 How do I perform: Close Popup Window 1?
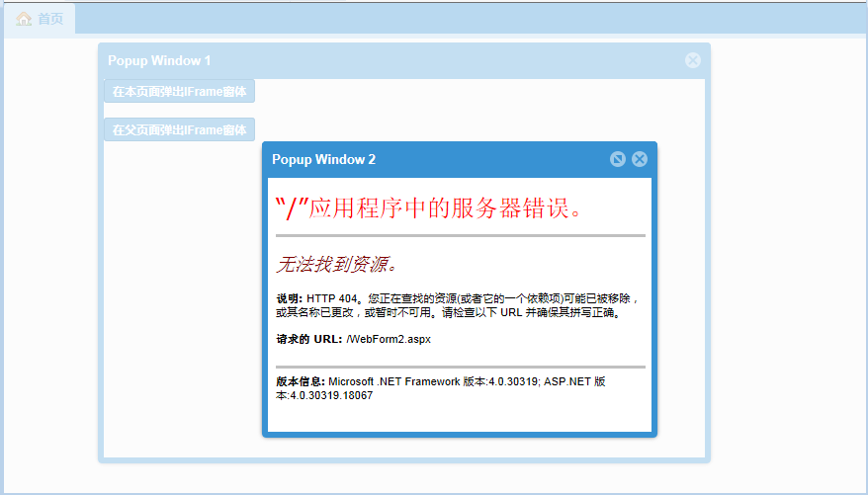(692, 60)
